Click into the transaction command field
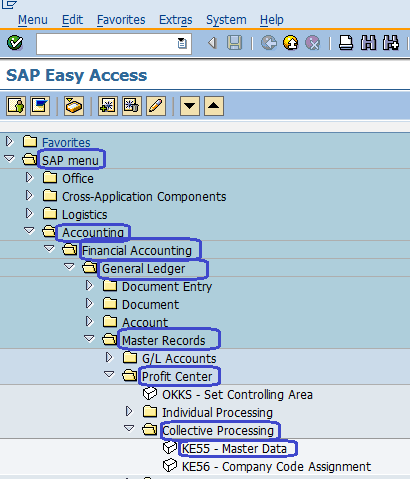The height and width of the screenshot is (479, 411). (107, 44)
